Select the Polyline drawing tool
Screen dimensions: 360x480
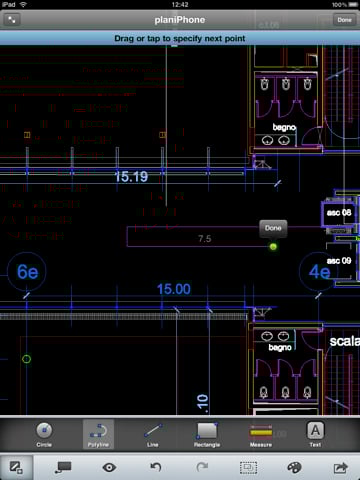click(x=98, y=435)
